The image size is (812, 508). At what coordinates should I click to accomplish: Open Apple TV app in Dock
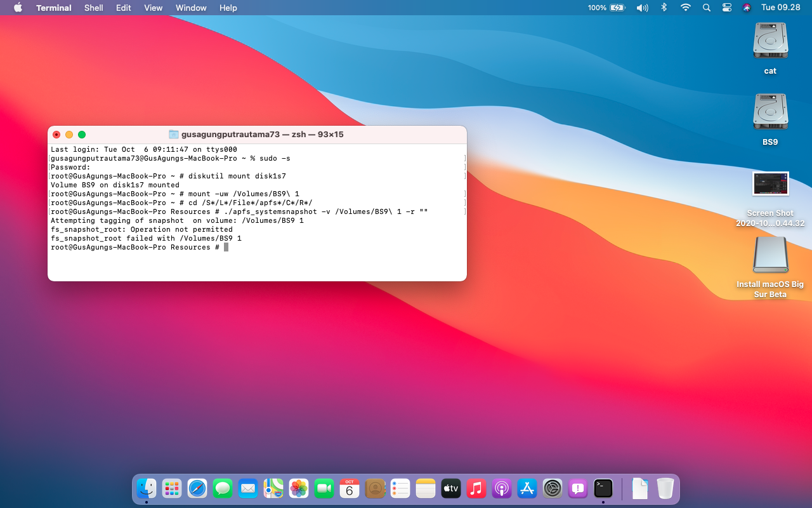[451, 488]
